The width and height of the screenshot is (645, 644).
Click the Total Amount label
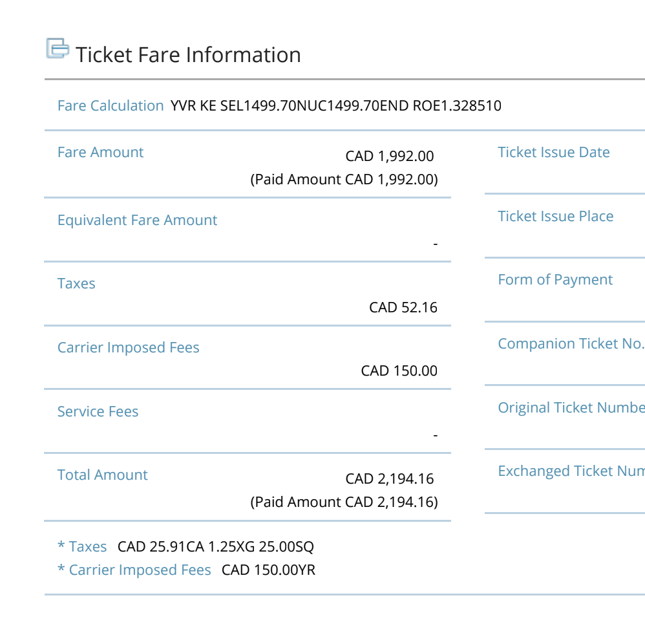102,475
